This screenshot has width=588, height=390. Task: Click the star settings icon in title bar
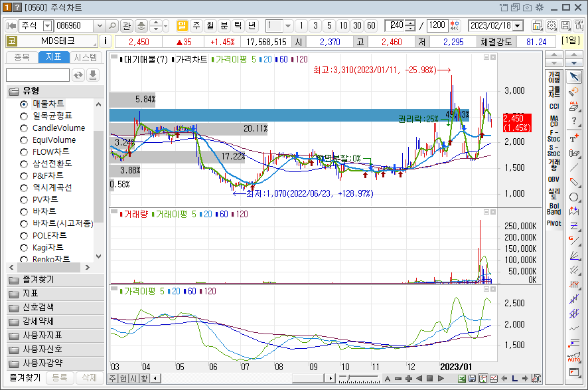(540, 7)
